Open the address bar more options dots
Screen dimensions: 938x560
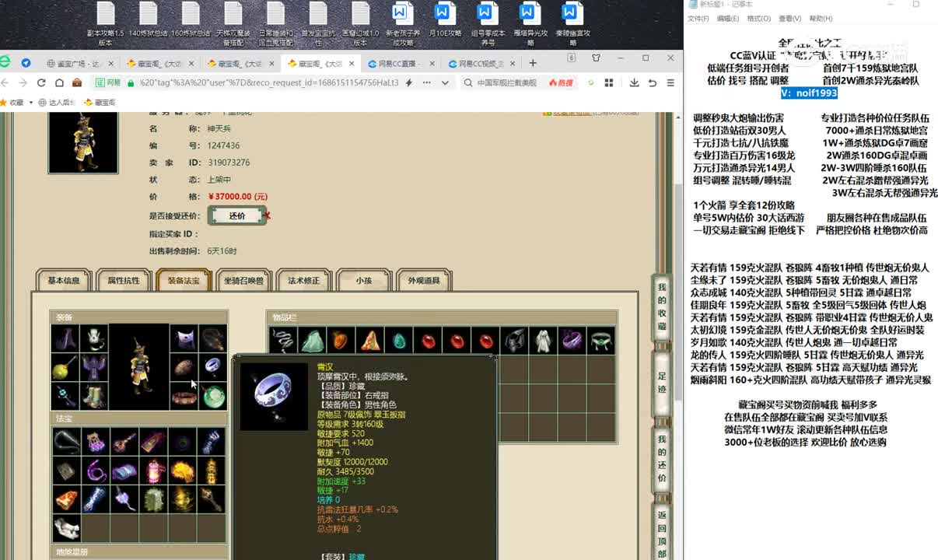pos(429,82)
